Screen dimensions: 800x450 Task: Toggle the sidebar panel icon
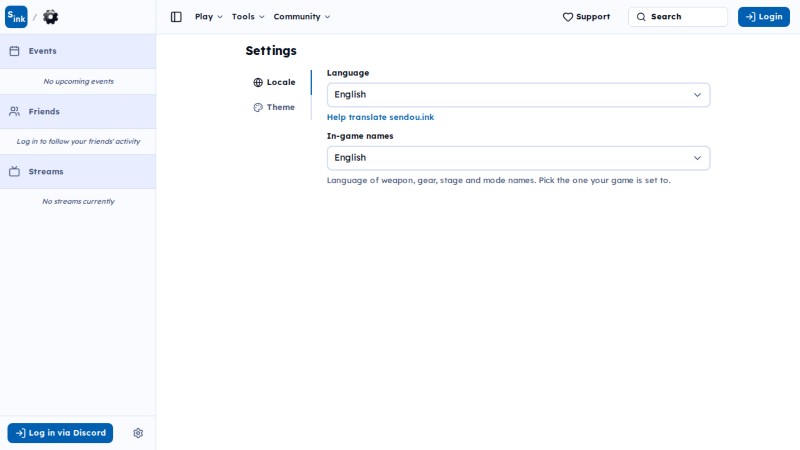coord(176,17)
